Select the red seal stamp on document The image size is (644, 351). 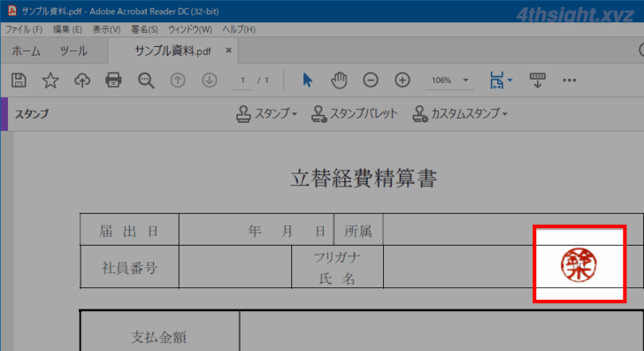tap(579, 264)
